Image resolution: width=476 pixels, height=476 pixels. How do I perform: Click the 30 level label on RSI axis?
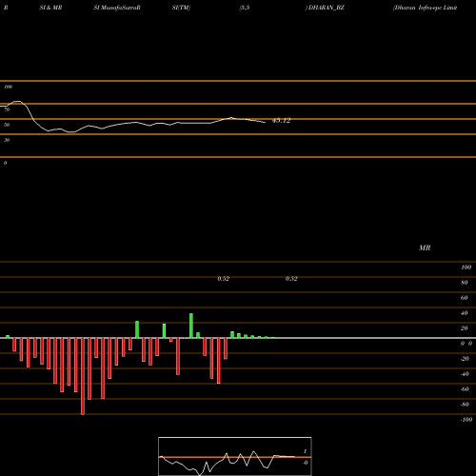coord(7,140)
